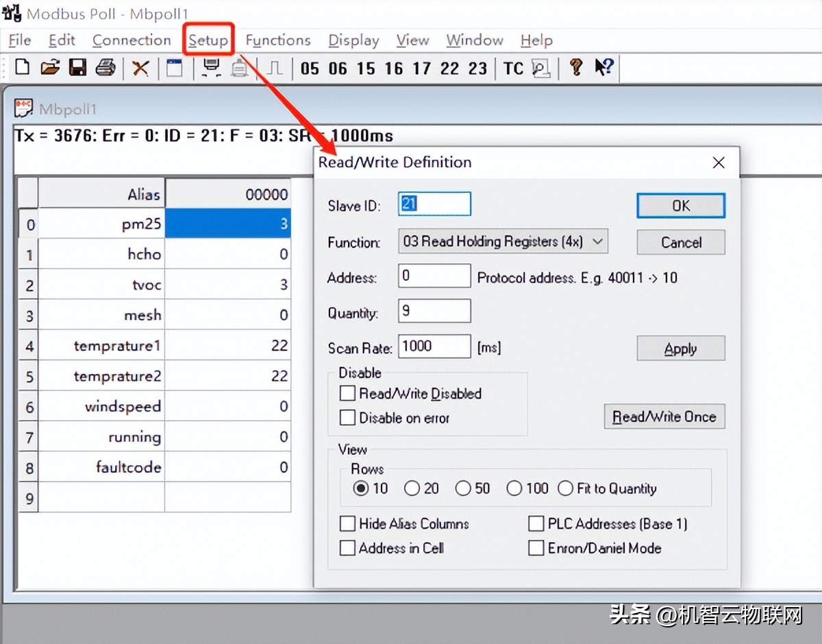This screenshot has width=822, height=644.
Task: Open the Help menu
Action: click(x=536, y=40)
